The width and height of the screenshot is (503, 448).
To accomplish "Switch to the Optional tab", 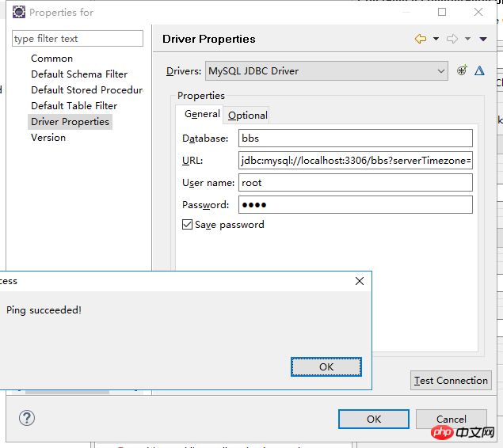I will [248, 116].
